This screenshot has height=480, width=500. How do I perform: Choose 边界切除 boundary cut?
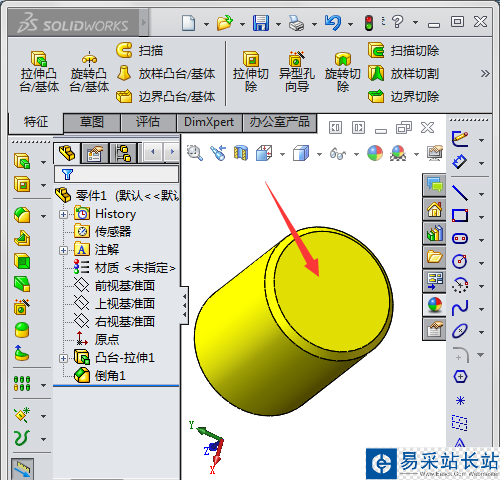point(404,97)
